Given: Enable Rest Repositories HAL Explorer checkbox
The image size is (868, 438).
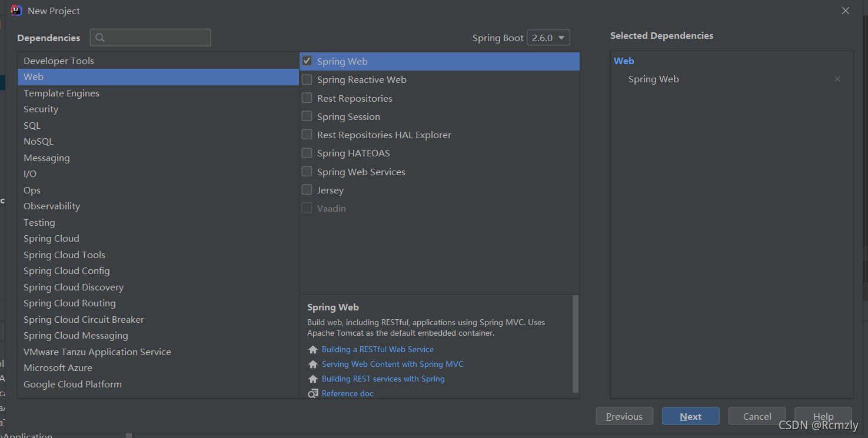Looking at the screenshot, I should click(x=307, y=135).
